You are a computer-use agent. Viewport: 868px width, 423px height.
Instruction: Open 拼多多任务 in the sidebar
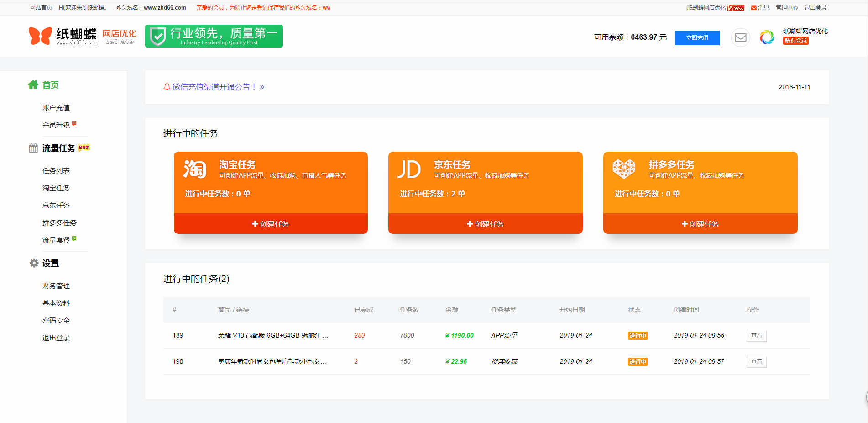[x=60, y=223]
